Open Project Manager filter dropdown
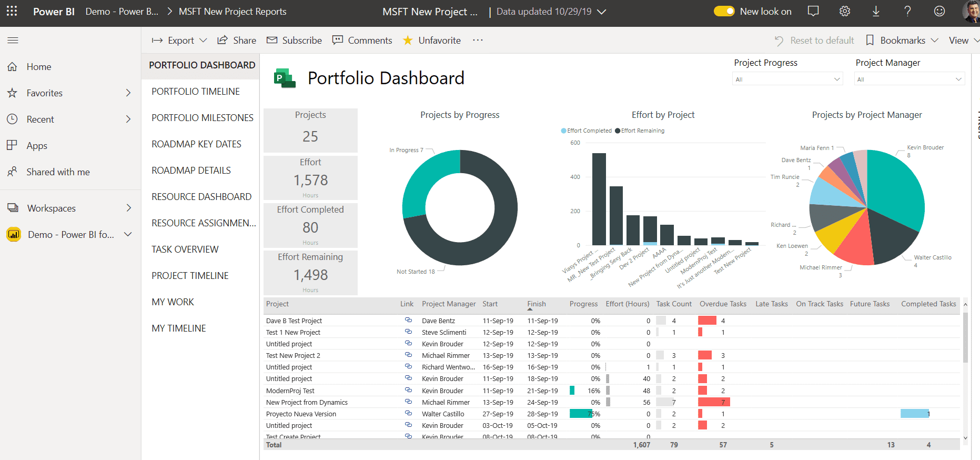The width and height of the screenshot is (980, 460). pyautogui.click(x=910, y=79)
